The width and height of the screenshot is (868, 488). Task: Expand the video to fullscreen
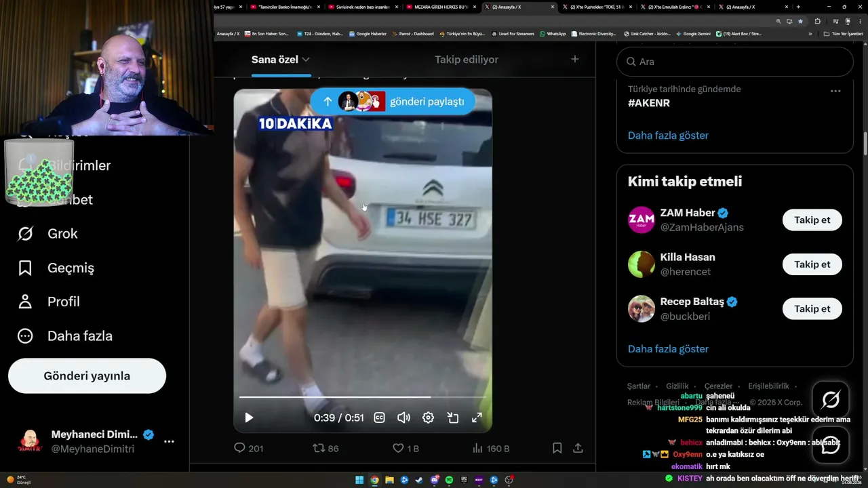(477, 418)
